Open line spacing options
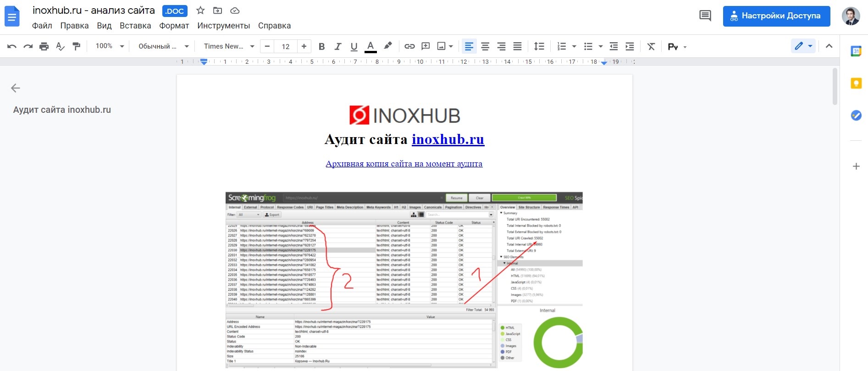Image resolution: width=868 pixels, height=371 pixels. 539,46
